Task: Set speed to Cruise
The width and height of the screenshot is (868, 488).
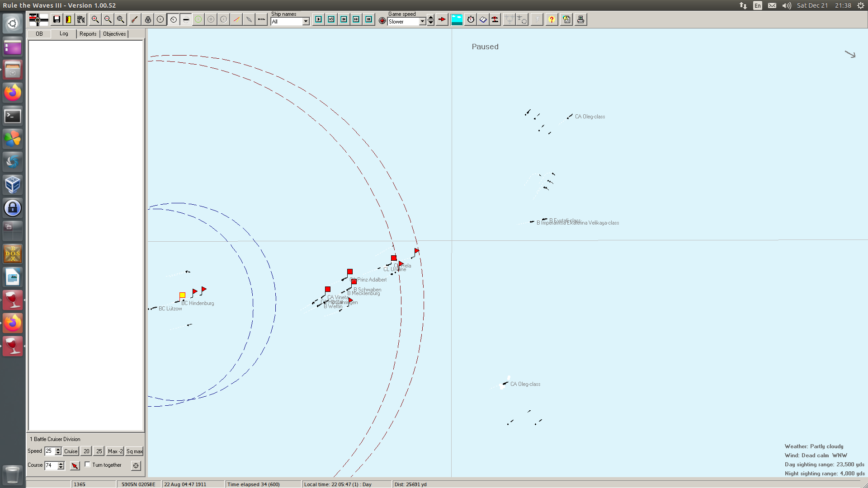Action: [x=71, y=451]
